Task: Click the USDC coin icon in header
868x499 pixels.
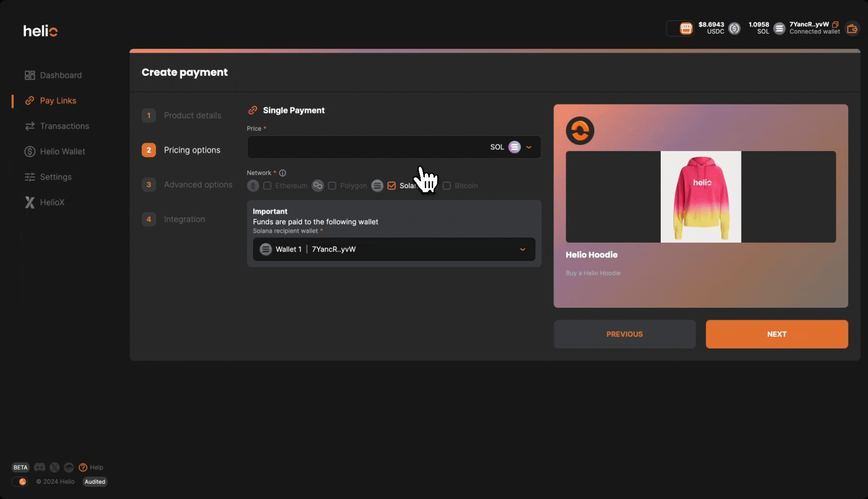Action: pyautogui.click(x=734, y=29)
